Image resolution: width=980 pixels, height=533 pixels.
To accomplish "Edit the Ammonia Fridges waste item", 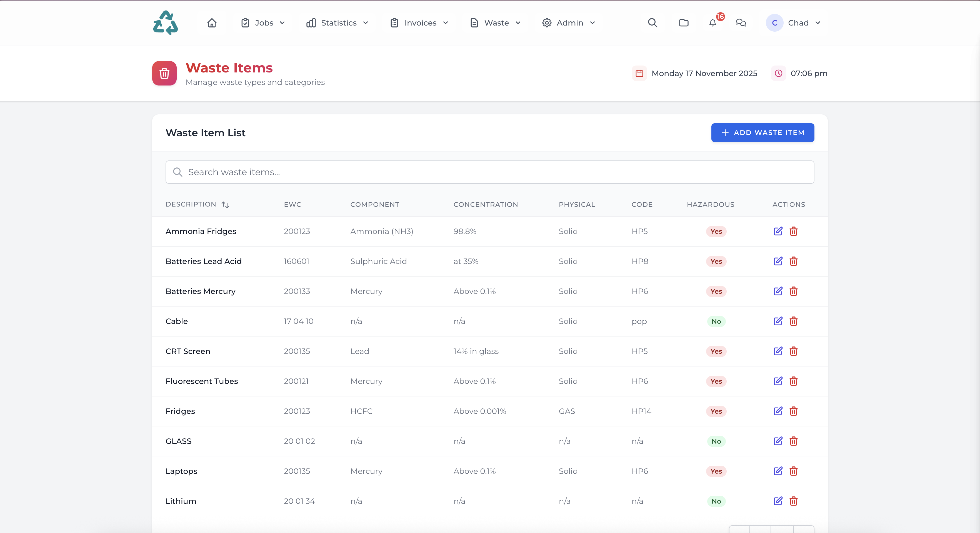I will (777, 231).
